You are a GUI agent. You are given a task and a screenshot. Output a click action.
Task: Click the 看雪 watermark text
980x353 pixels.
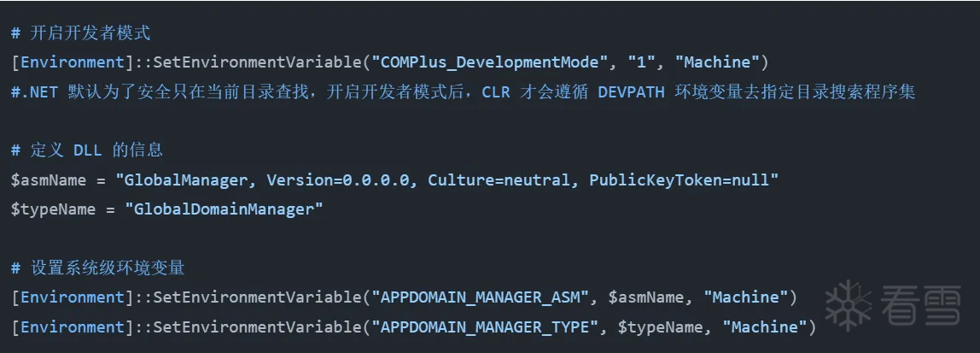[x=916, y=306]
